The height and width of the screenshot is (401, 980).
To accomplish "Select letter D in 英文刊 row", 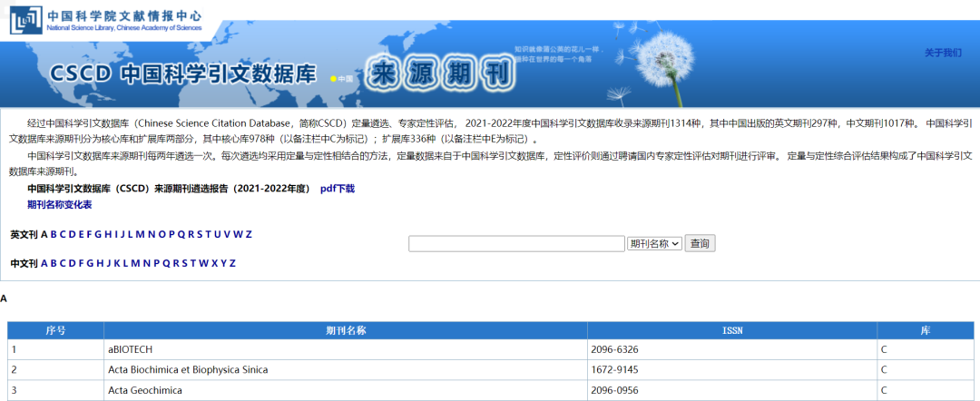I will pos(73,234).
